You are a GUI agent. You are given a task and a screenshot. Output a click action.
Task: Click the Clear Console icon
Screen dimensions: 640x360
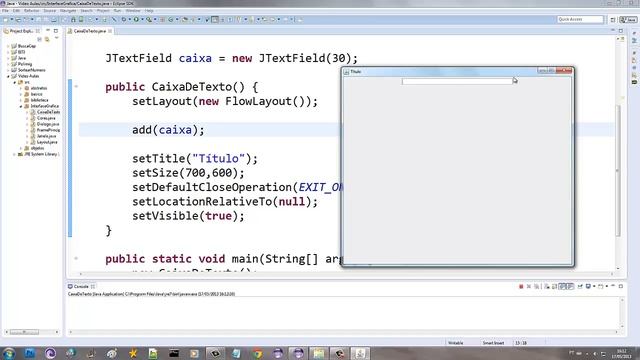(x=547, y=287)
